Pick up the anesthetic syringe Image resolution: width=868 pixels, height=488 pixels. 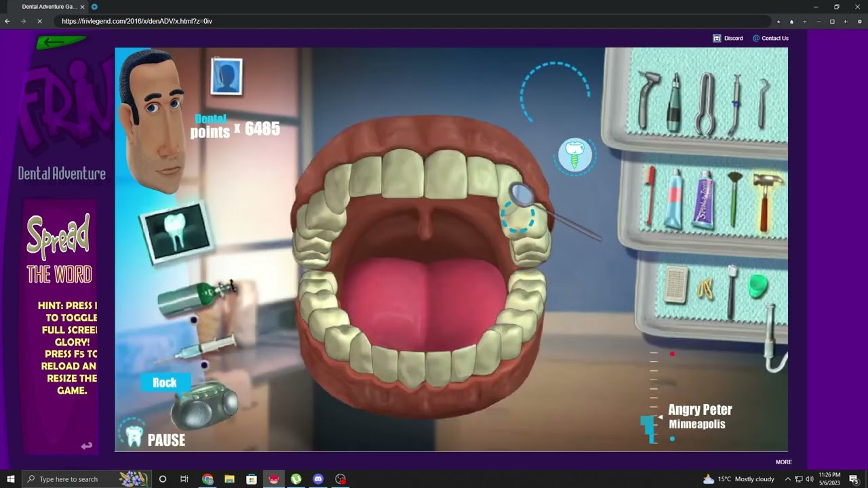coord(203,348)
